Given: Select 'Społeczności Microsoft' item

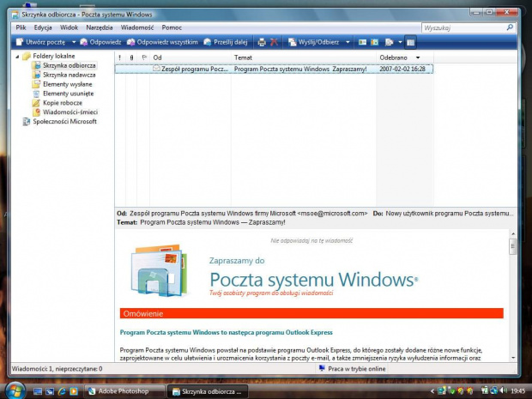Looking at the screenshot, I should click(64, 121).
